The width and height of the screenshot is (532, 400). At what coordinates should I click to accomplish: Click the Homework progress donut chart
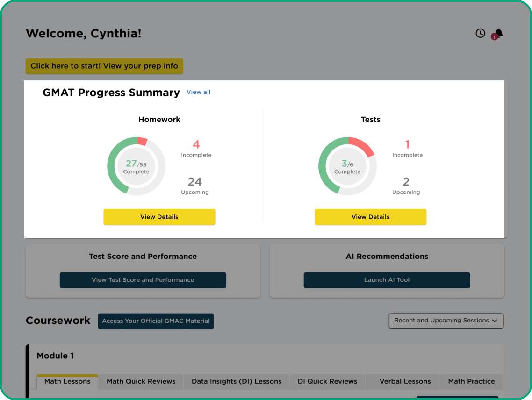point(136,166)
